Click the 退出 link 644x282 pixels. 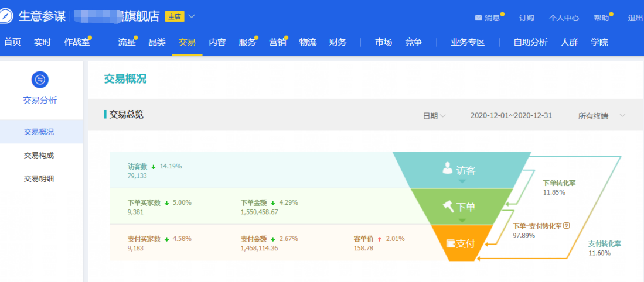point(635,18)
